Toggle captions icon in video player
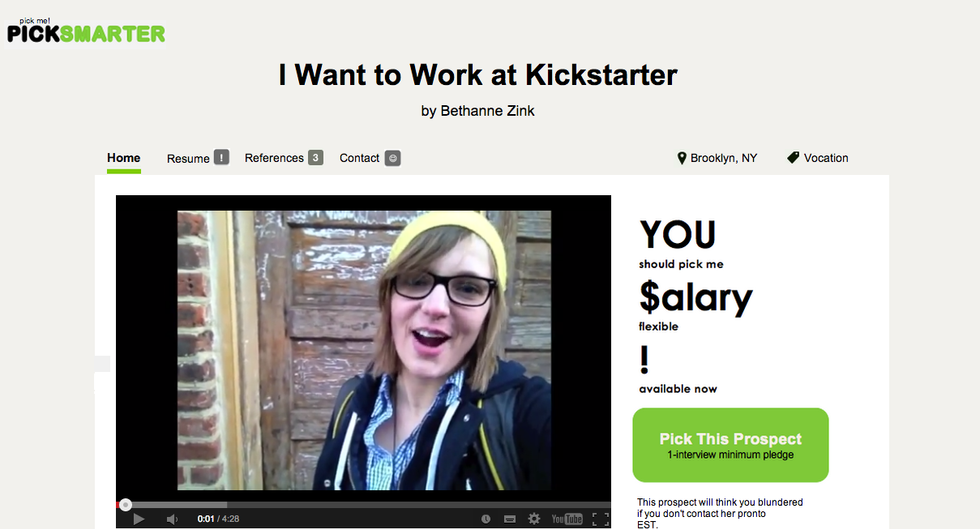The width and height of the screenshot is (980, 529). pos(509,519)
